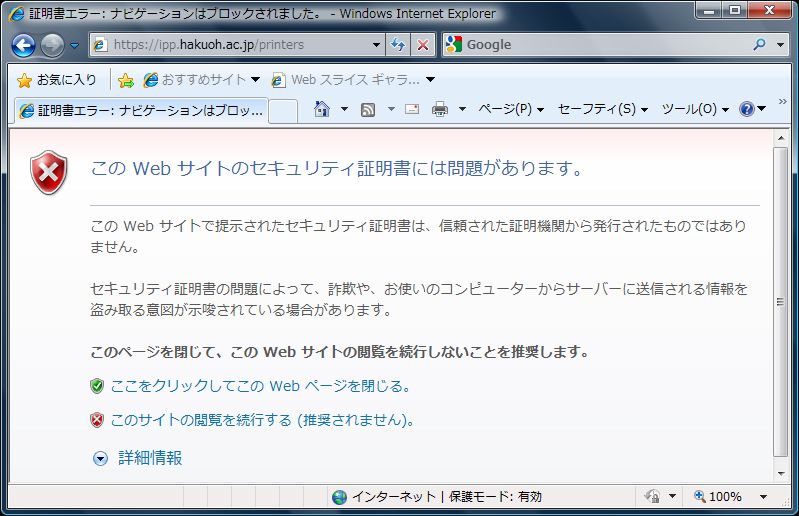Open the search provider dropdown arrow
This screenshot has width=799, height=516.
point(780,45)
